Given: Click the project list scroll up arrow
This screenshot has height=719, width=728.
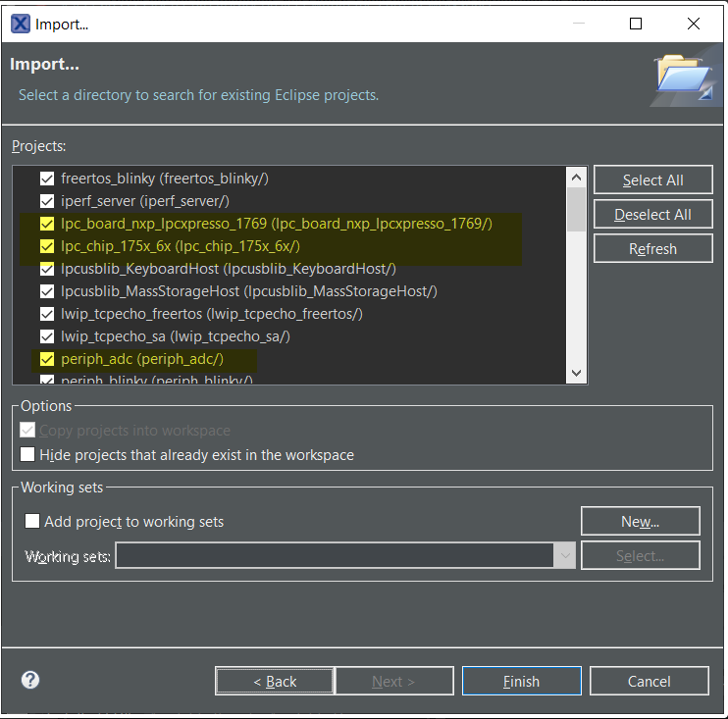Looking at the screenshot, I should click(x=577, y=178).
